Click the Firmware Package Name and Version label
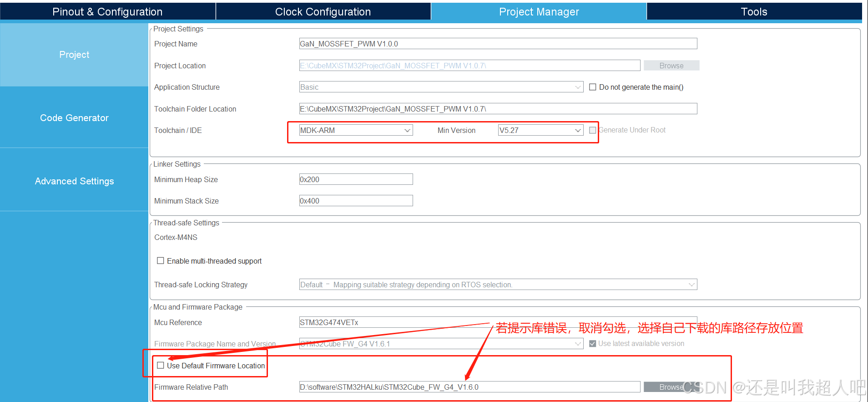This screenshot has width=868, height=402. (x=215, y=344)
